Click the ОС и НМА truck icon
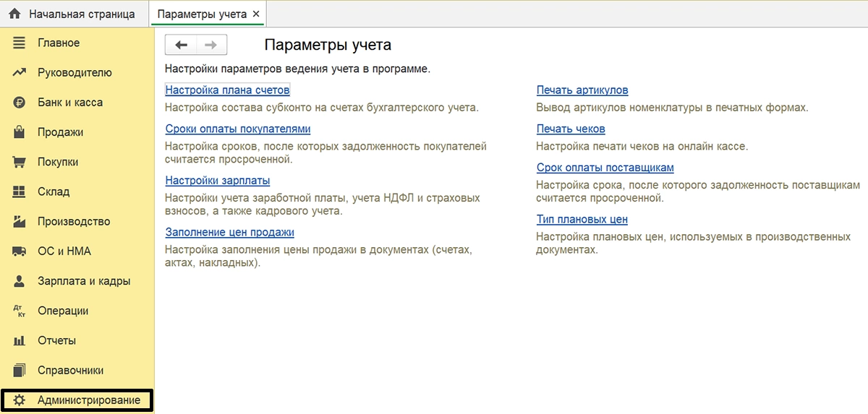This screenshot has height=414, width=868. coord(20,251)
